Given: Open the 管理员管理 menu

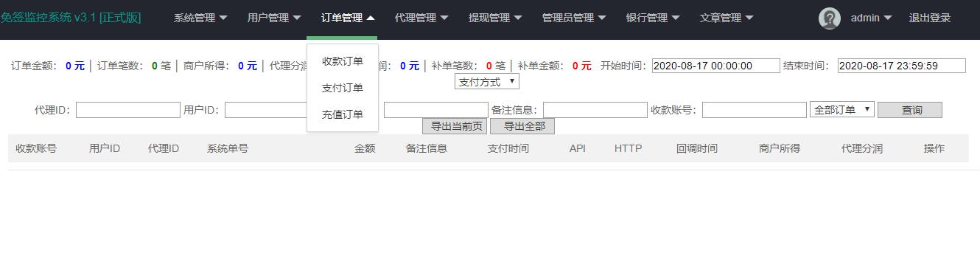Looking at the screenshot, I should (x=574, y=18).
